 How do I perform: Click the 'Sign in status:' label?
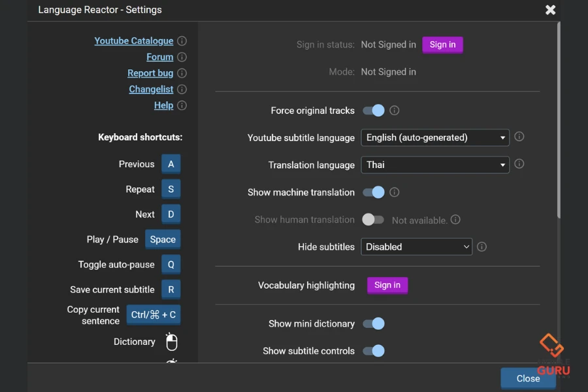tap(325, 44)
